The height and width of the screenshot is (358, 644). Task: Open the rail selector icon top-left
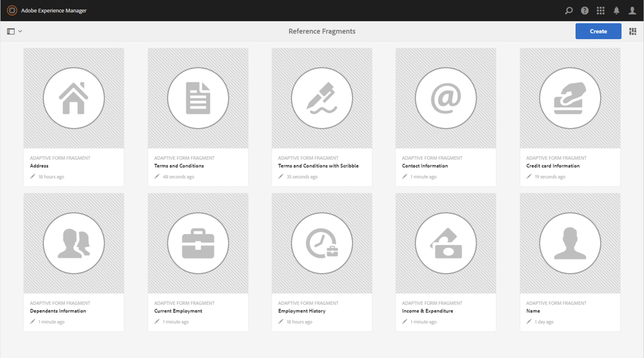(10, 31)
